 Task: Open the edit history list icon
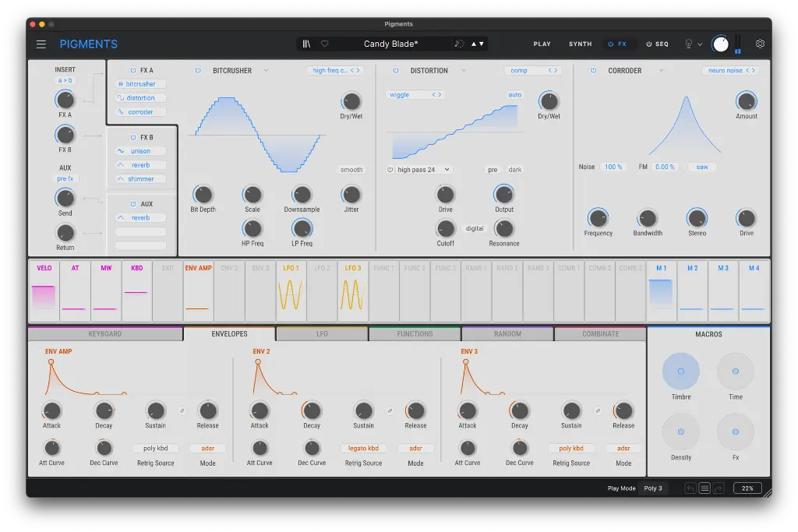[x=704, y=488]
